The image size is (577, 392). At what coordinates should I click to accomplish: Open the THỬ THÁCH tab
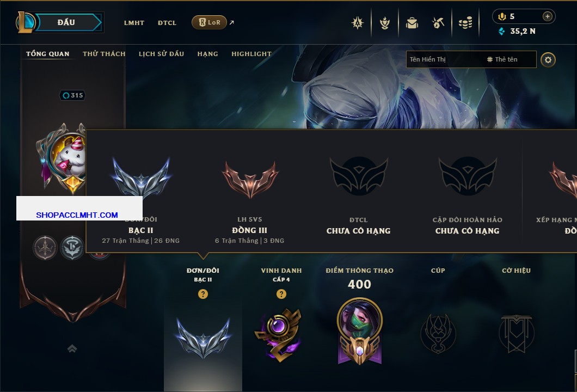(104, 54)
